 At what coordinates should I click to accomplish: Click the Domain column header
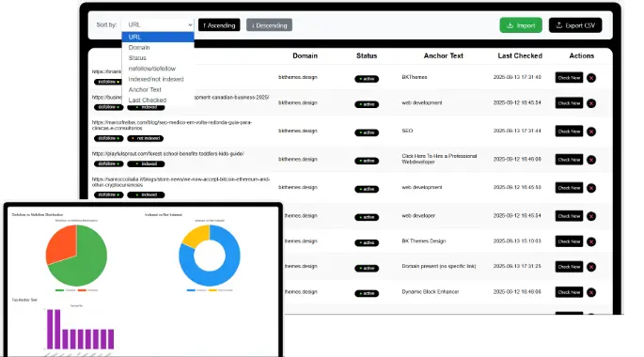306,55
